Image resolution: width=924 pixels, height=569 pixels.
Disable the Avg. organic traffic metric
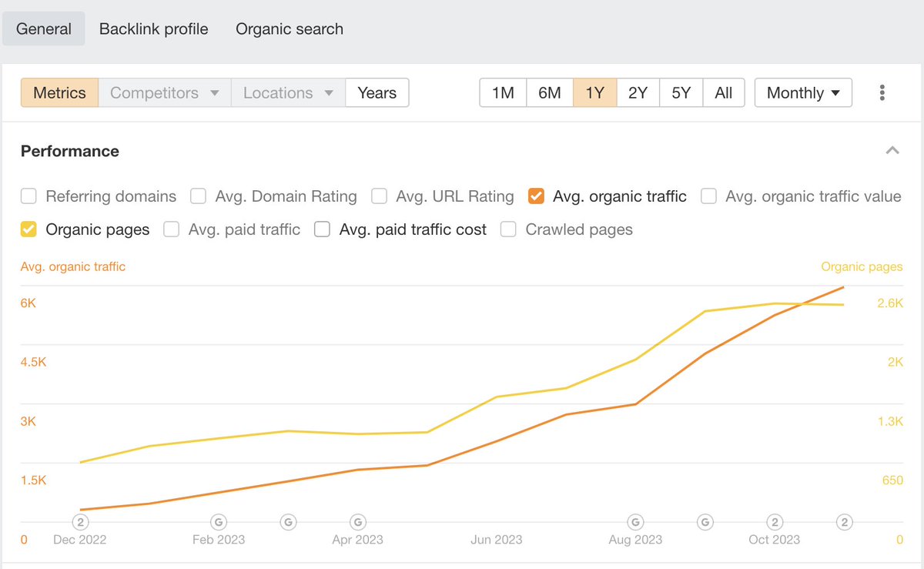click(x=536, y=196)
